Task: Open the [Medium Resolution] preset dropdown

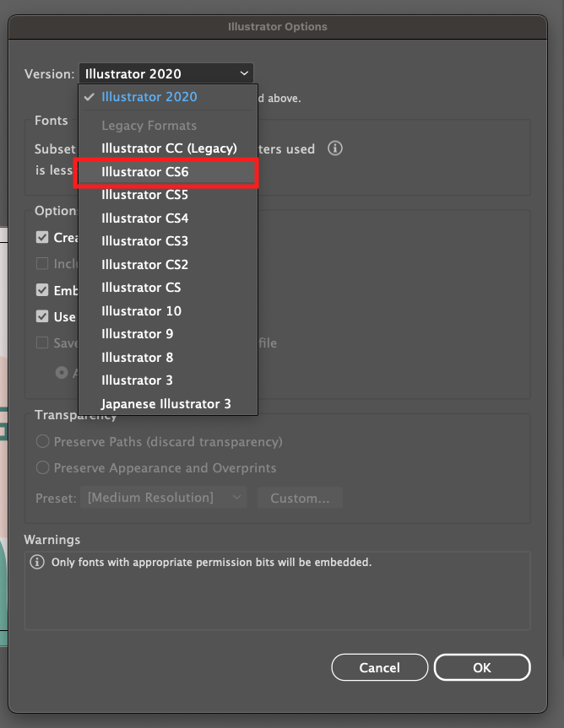Action: point(163,498)
